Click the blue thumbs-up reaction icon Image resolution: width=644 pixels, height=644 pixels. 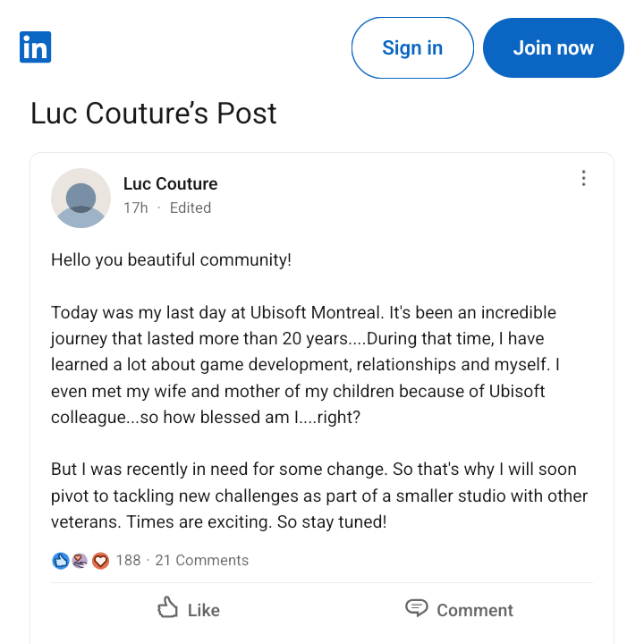click(61, 561)
